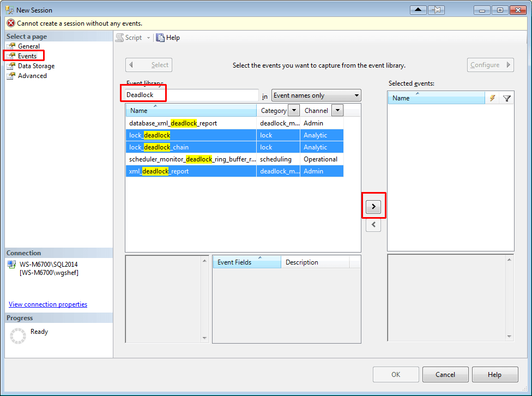Click the error icon beside the session warning message
Screen dimensions: 532x396
click(10, 23)
